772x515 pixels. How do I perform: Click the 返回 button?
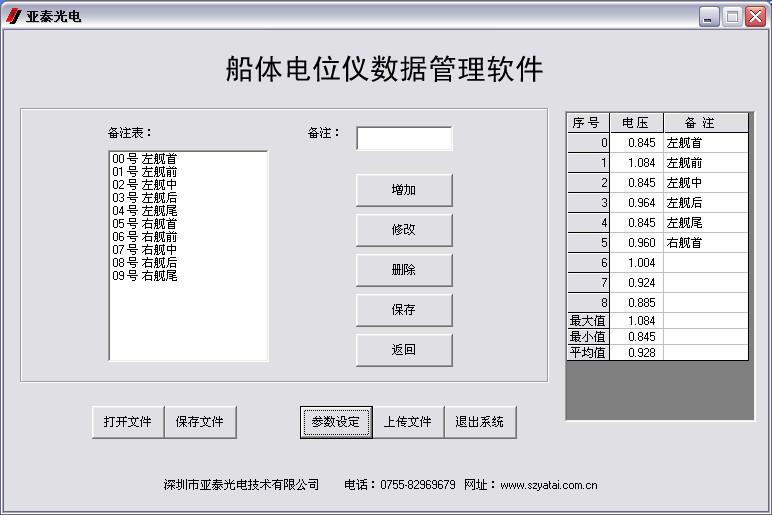404,350
